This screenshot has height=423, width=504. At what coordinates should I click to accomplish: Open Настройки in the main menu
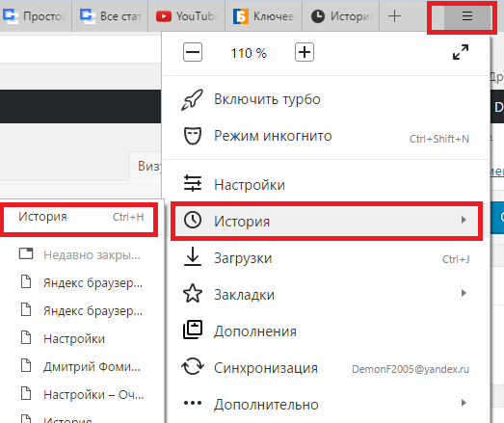[327, 185]
